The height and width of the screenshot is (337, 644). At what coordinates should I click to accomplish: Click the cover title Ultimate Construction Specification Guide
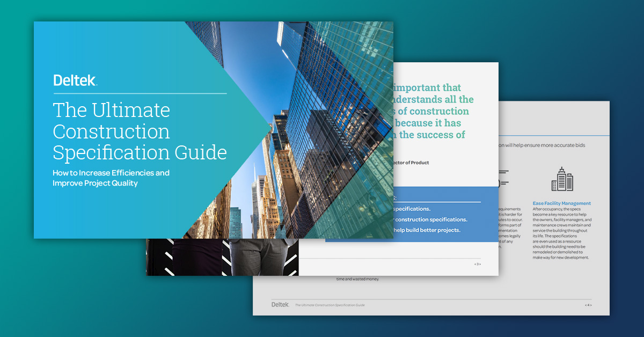[139, 132]
